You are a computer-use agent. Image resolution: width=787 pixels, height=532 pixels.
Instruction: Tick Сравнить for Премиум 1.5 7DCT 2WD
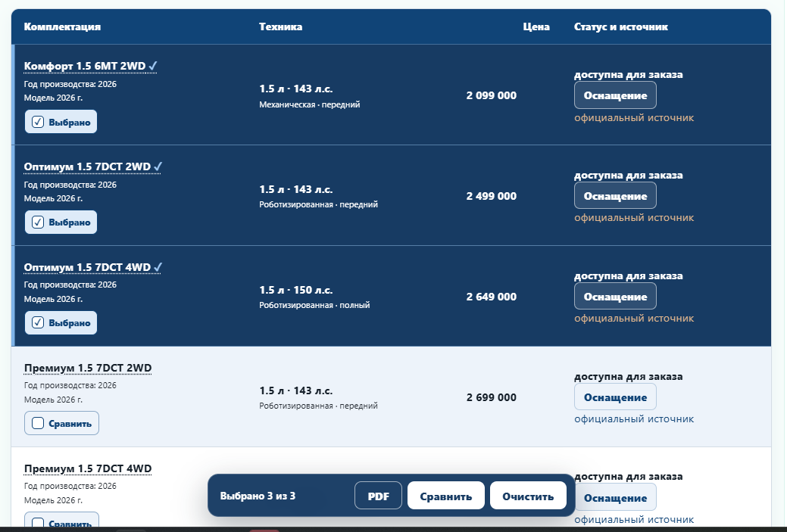(x=62, y=423)
